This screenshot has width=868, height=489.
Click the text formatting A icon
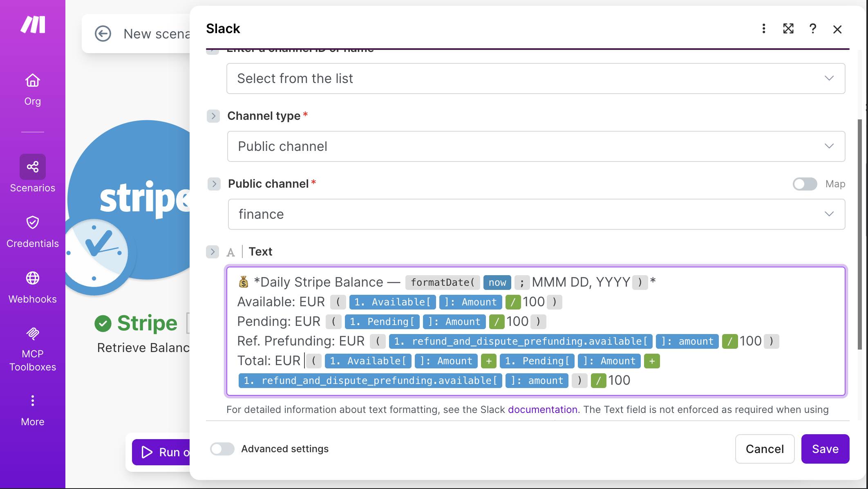click(x=230, y=252)
